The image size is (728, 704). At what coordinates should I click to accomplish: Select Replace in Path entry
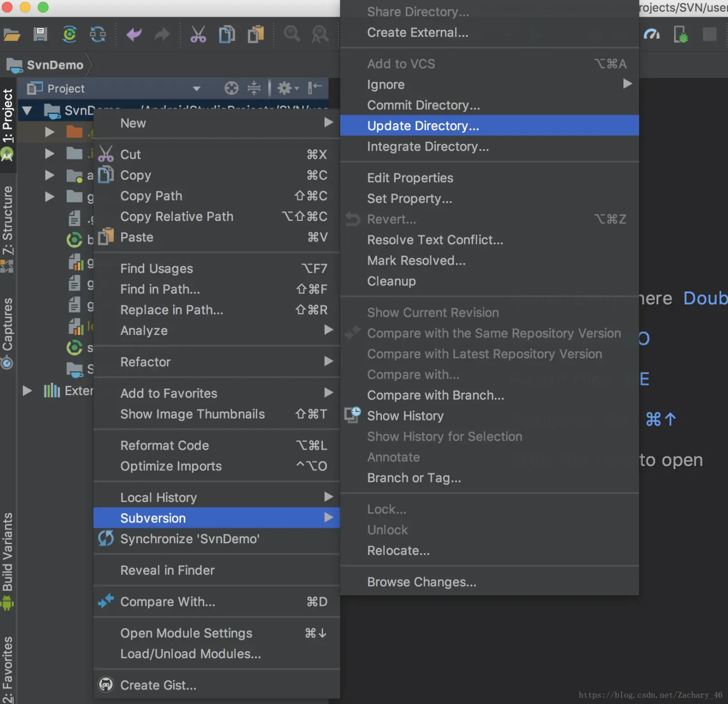coord(216,310)
